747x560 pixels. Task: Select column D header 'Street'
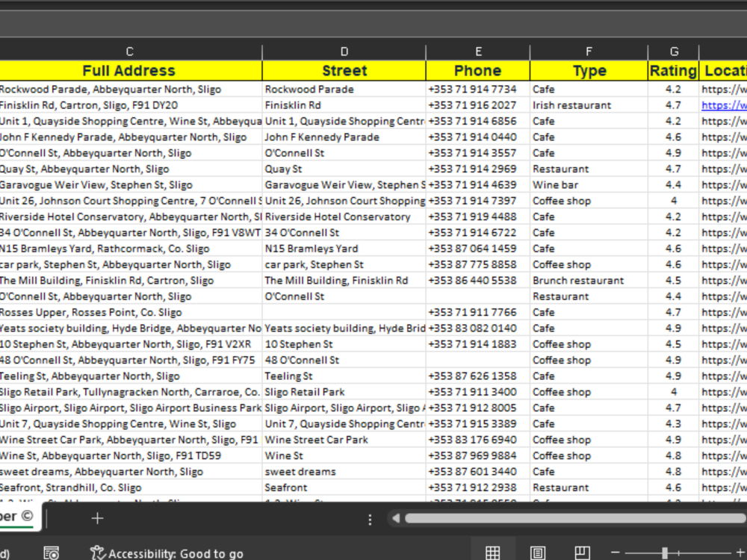point(344,70)
